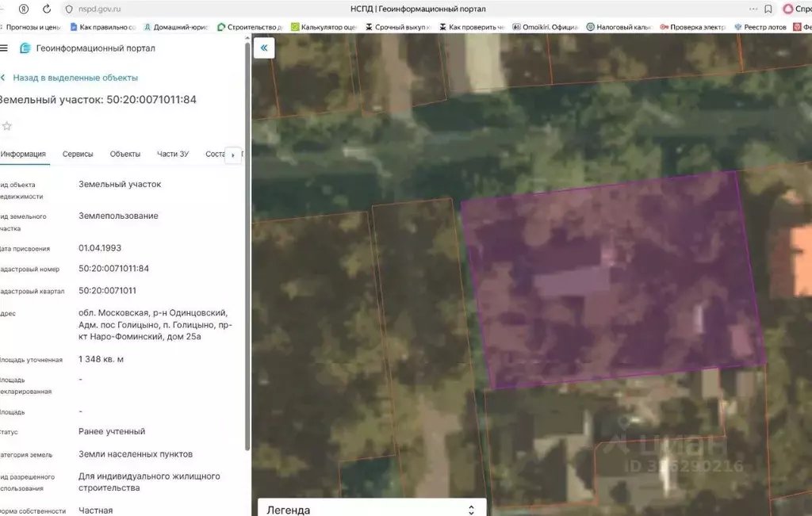This screenshot has width=812, height=516.
Task: Click the Геоинформационный портал logo icon
Action: pos(25,48)
